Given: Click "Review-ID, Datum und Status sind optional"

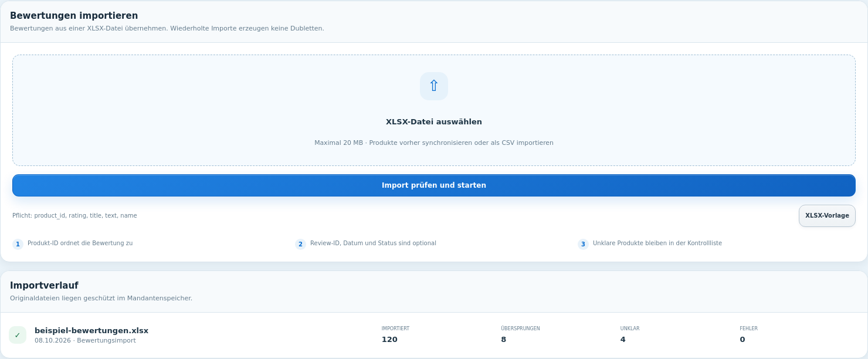Looking at the screenshot, I should click(x=373, y=243).
